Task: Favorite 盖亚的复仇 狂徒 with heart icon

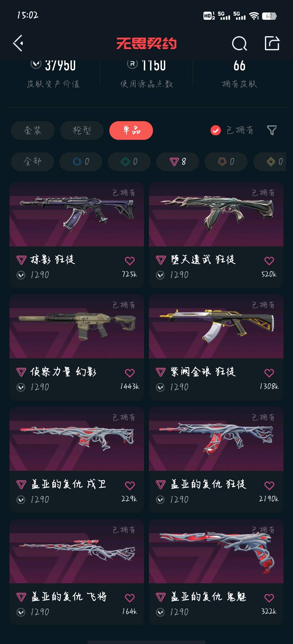Action: [269, 485]
